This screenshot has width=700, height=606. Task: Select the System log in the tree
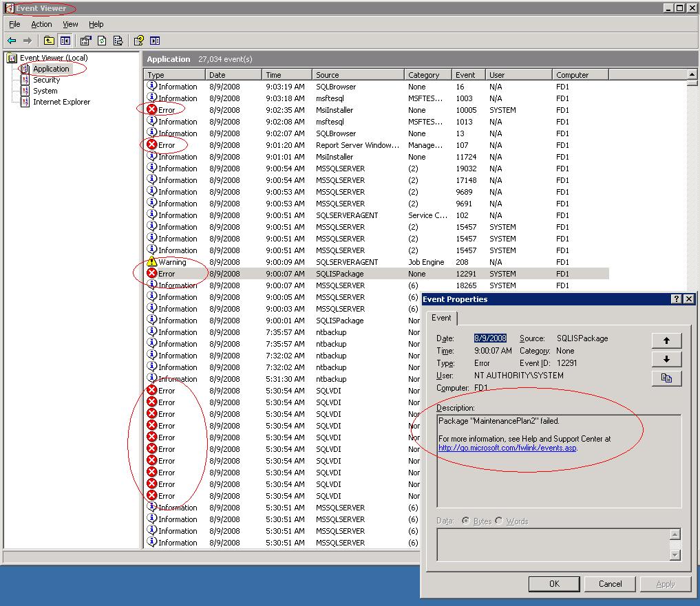pyautogui.click(x=45, y=91)
